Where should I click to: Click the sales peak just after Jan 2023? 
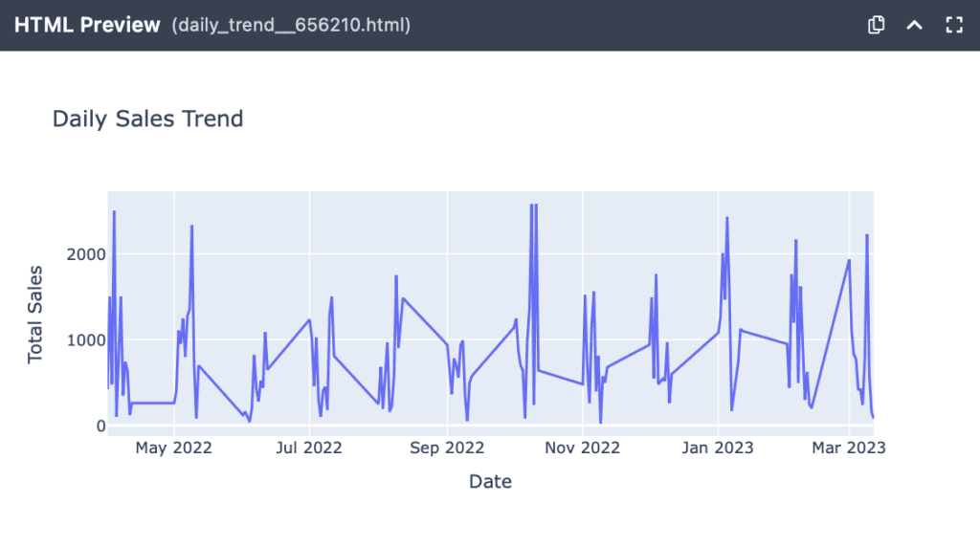click(726, 218)
